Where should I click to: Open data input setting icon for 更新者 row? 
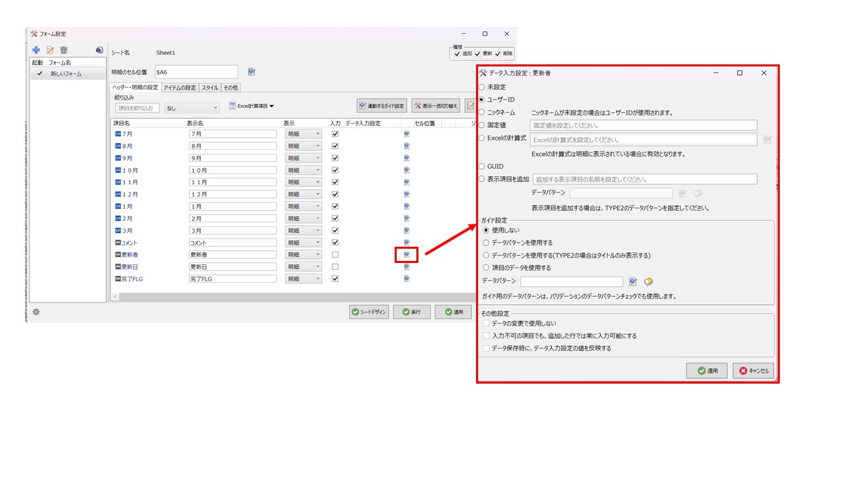coord(407,255)
